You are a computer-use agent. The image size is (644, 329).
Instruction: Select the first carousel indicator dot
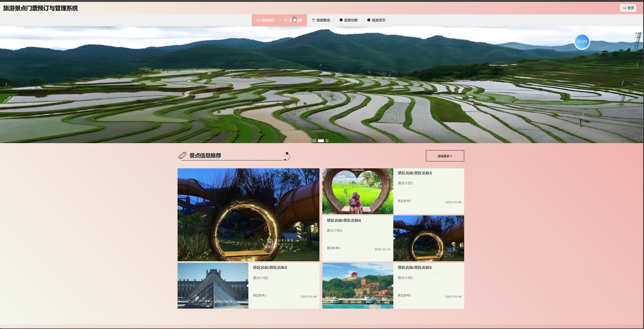point(315,141)
